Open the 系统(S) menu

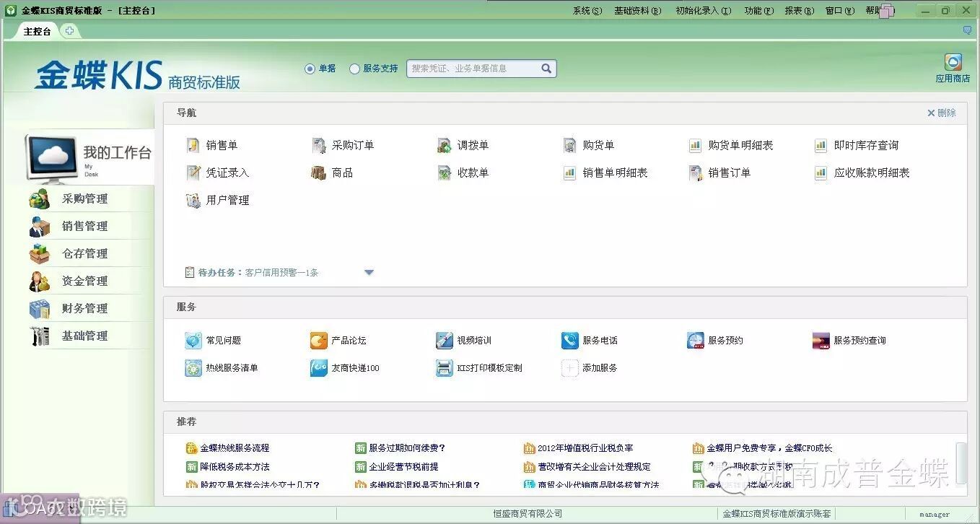point(587,11)
